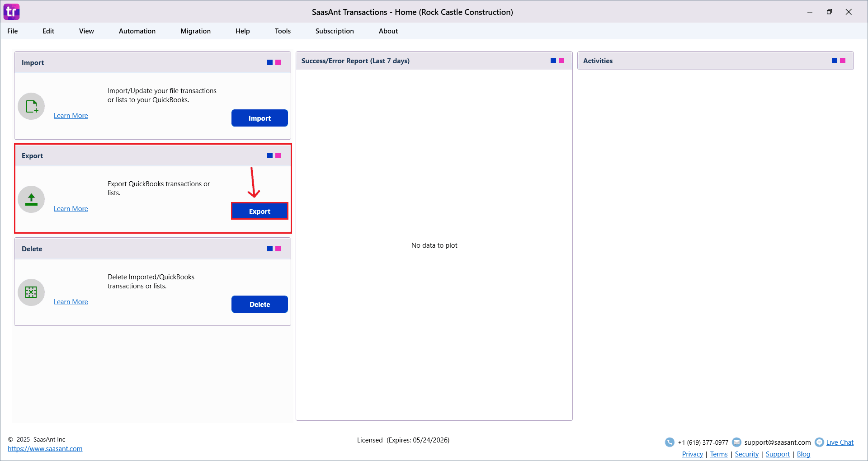Open the Migration menu
This screenshot has width=868, height=461.
195,31
